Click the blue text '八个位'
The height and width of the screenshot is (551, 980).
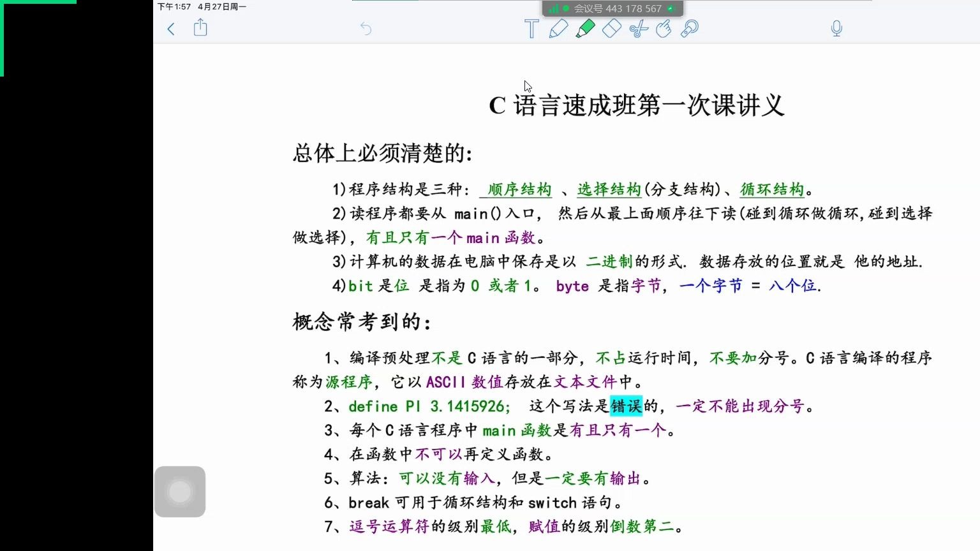click(793, 286)
